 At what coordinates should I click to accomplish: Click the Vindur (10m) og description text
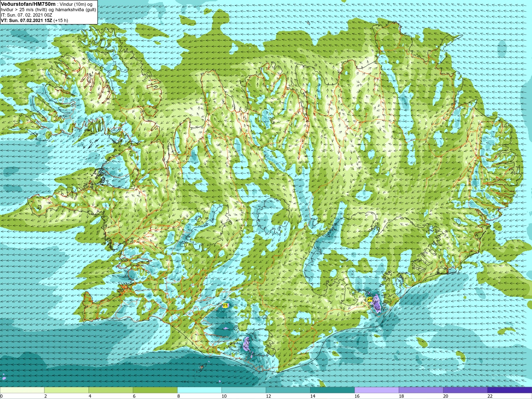tap(76, 4)
